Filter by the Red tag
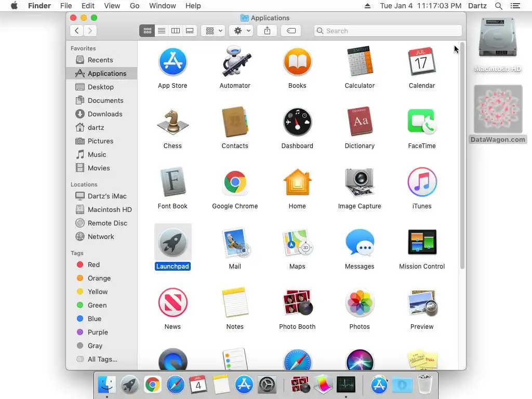The width and height of the screenshot is (532, 399). (102, 264)
